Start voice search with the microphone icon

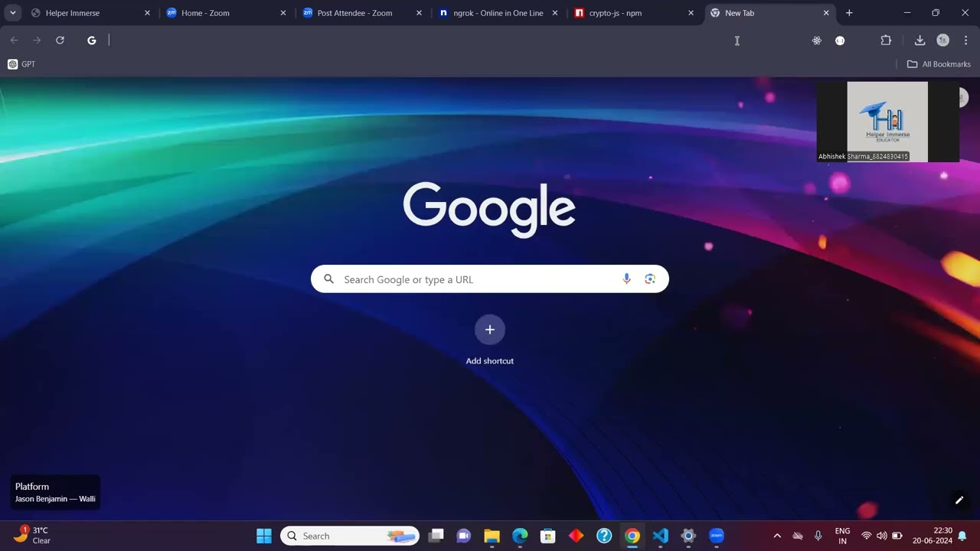(626, 279)
